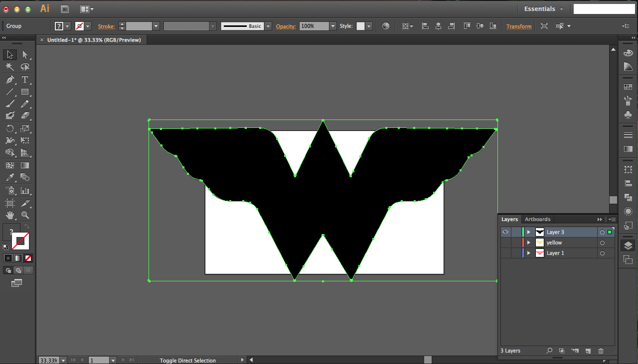Select the Line Segment tool
The width and height of the screenshot is (638, 364).
(10, 92)
